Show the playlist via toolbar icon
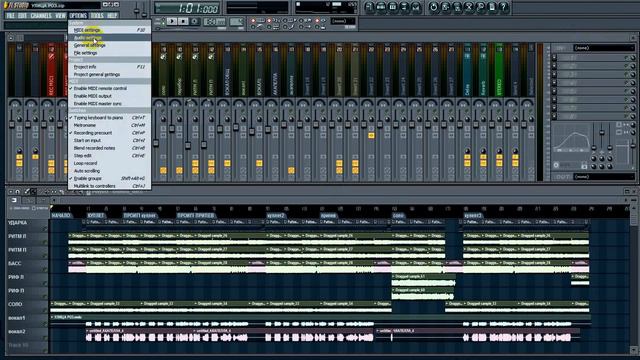This screenshot has height=360, width=640. (x=369, y=7)
